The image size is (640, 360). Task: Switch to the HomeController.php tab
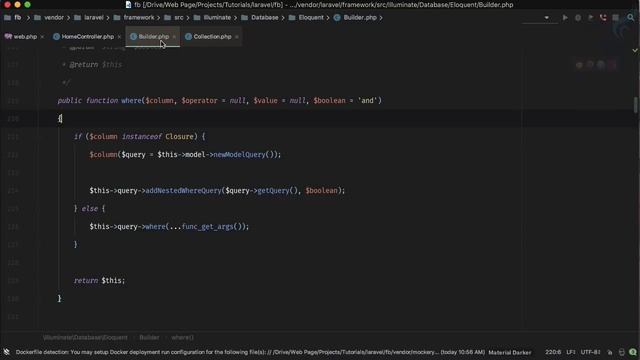click(x=87, y=36)
